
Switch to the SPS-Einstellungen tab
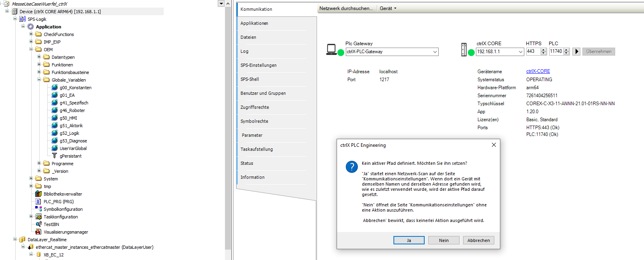[259, 65]
